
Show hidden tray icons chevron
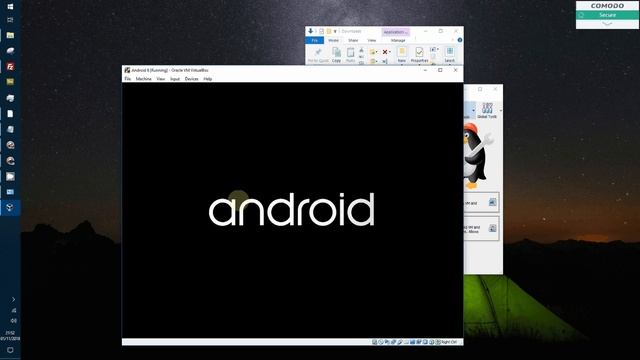(13, 299)
